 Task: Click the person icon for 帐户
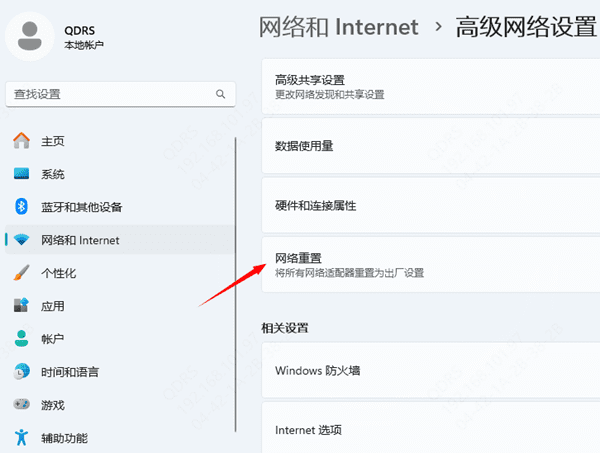point(21,339)
